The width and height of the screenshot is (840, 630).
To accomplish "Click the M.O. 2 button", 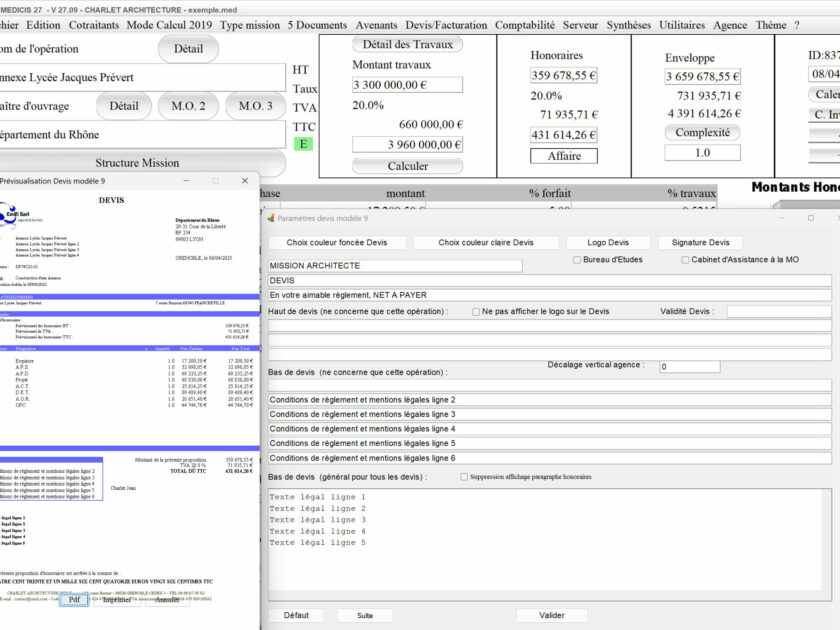I will tap(188, 106).
